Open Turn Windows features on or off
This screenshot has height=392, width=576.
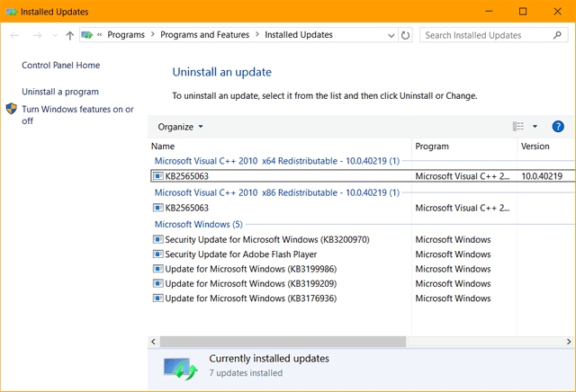click(77, 115)
